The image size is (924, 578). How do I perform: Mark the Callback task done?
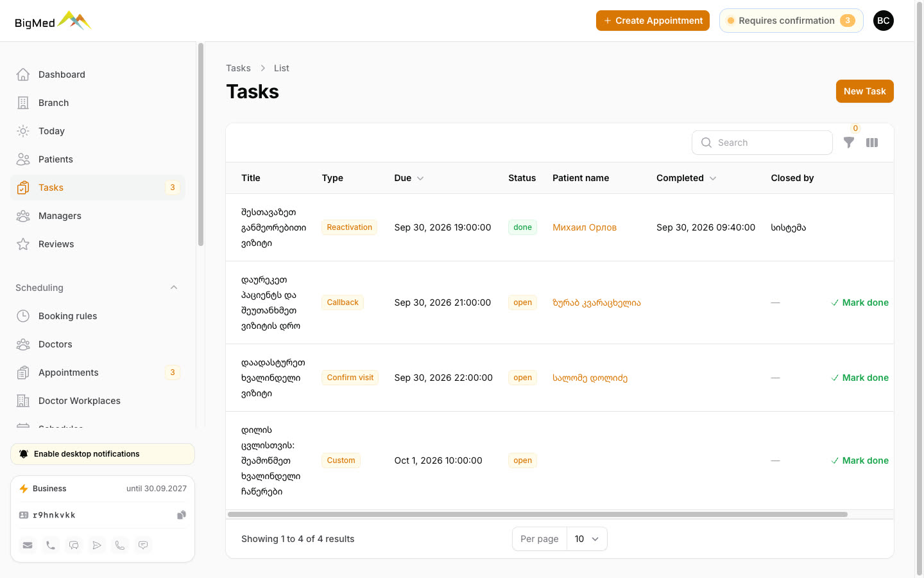(860, 302)
